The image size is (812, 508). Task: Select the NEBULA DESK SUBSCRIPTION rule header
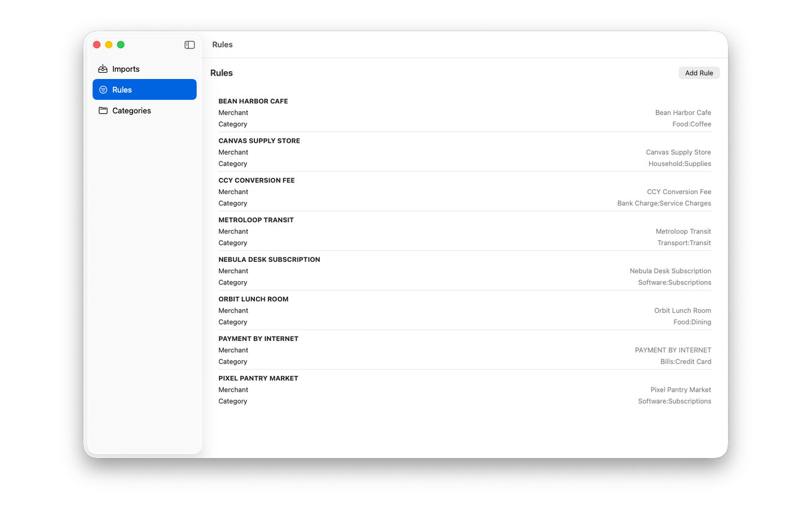pos(270,259)
